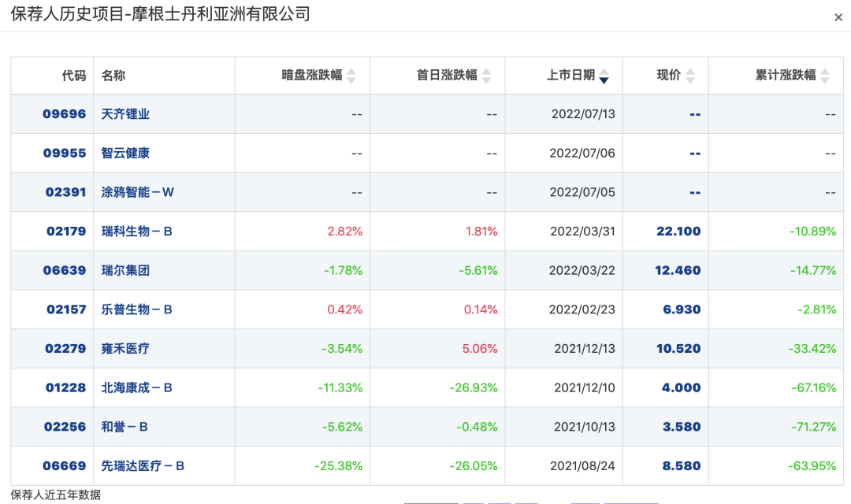Click current price 3.580
The width and height of the screenshot is (851, 504).
point(682,426)
